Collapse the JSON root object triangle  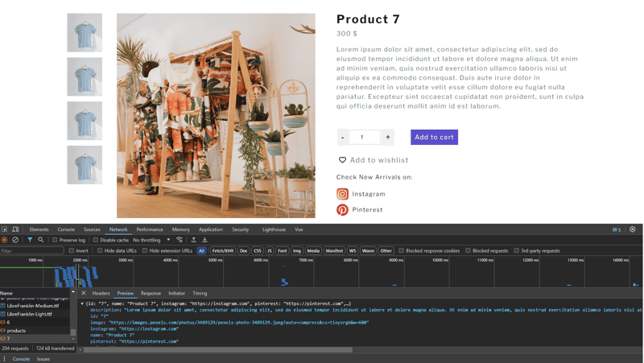(x=82, y=304)
